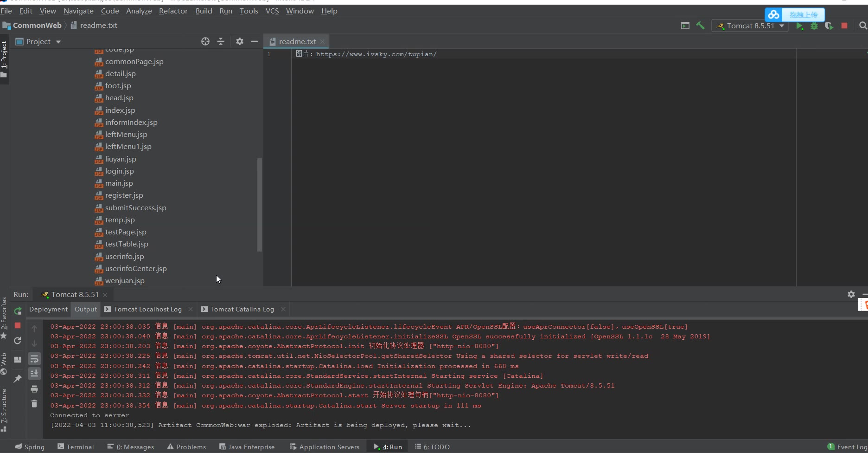Start debugging with the bug icon
This screenshot has height=453, width=868.
814,26
